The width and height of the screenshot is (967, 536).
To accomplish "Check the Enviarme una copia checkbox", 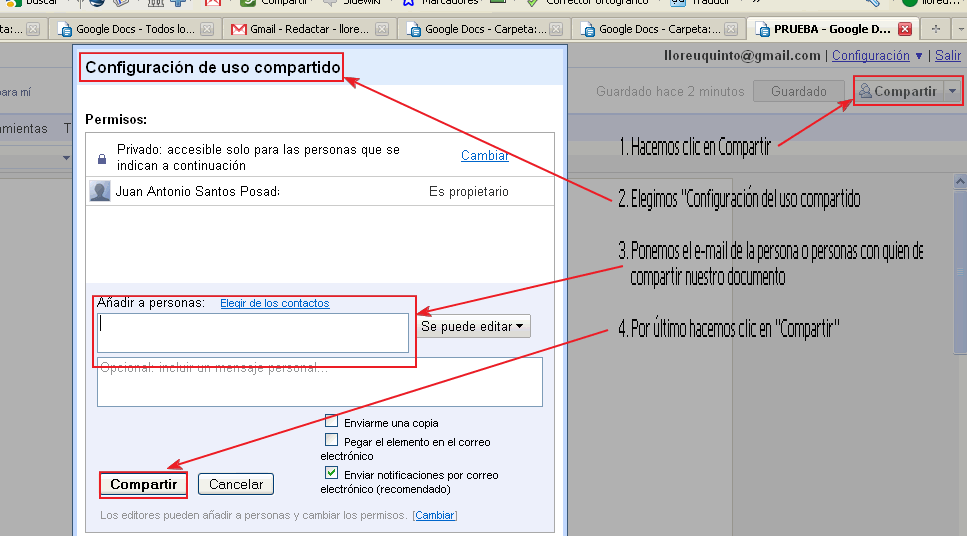I will [331, 422].
